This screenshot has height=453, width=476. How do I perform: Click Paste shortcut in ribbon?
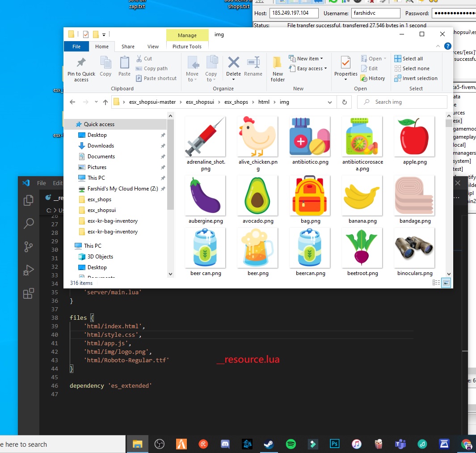tap(156, 78)
